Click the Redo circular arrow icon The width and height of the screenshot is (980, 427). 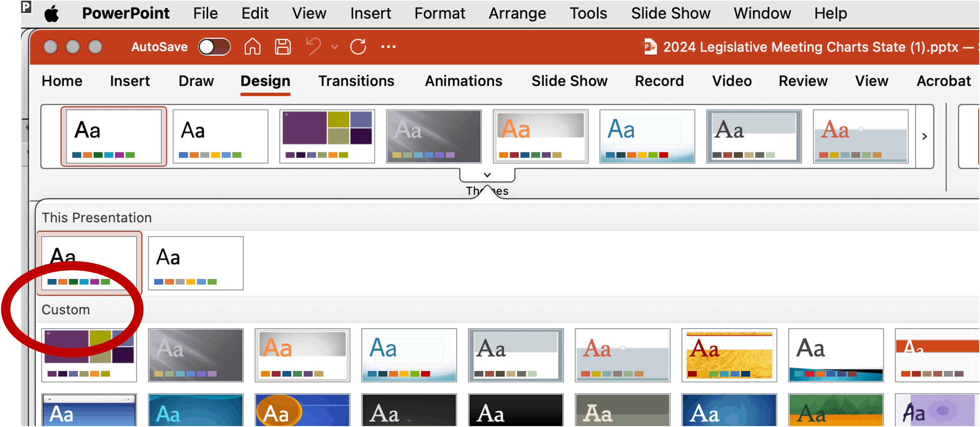pos(358,47)
